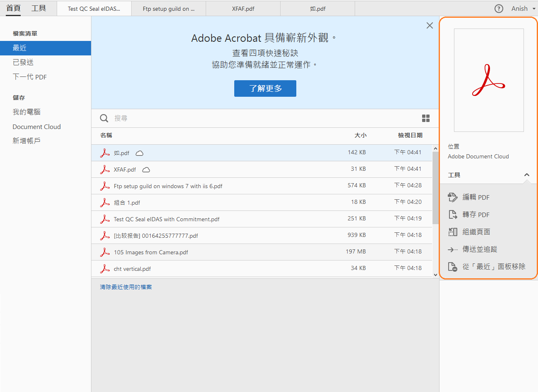Switch to the Ftp setup guild tab
The width and height of the screenshot is (538, 392).
click(168, 9)
